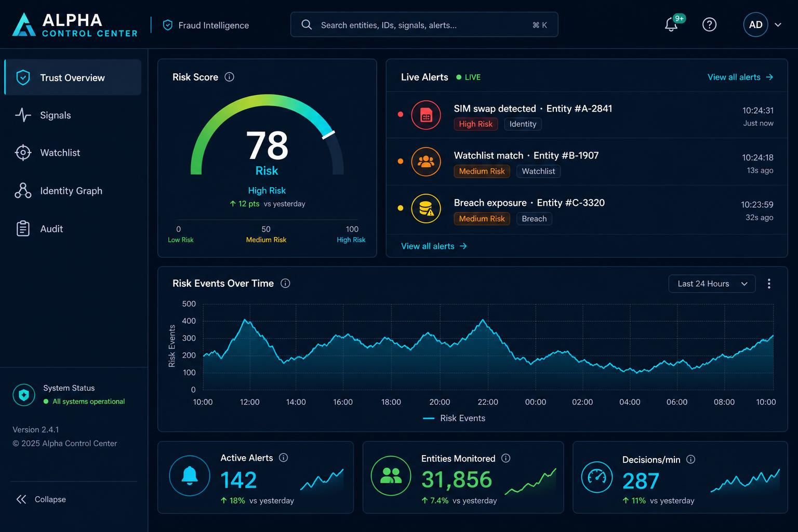Click the Watchlist crosshair target icon
Image resolution: width=798 pixels, height=532 pixels.
pos(23,153)
